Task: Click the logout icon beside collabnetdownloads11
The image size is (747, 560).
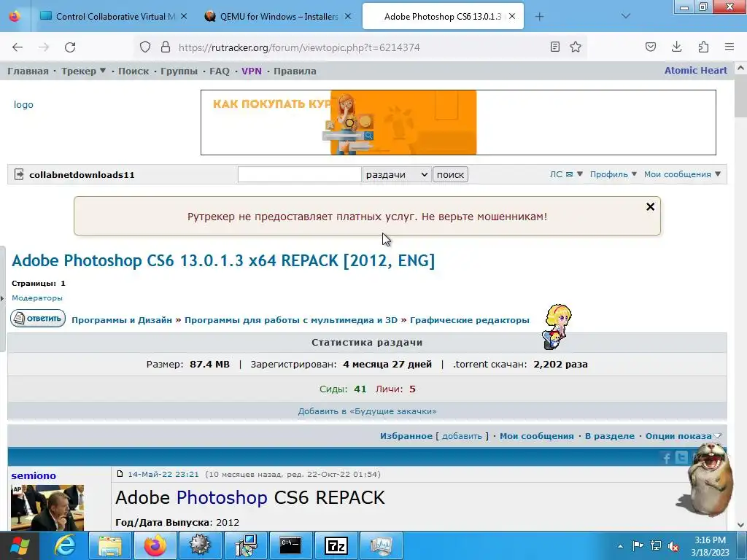Action: [x=19, y=174]
